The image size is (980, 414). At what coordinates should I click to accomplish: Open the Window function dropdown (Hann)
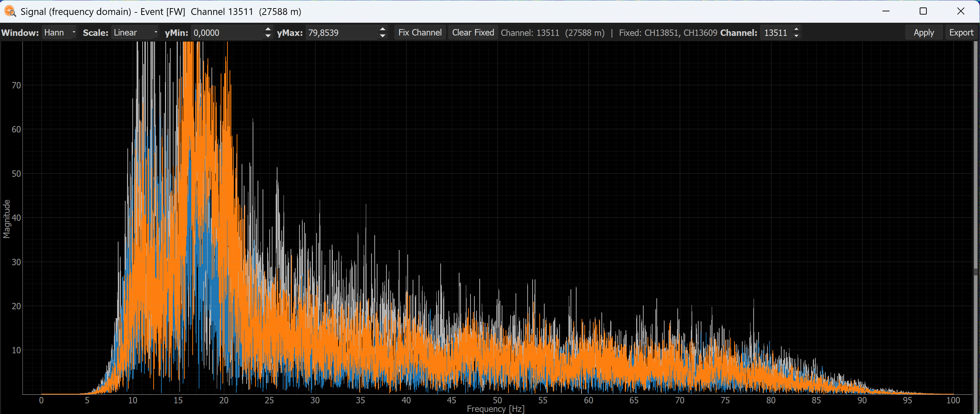59,33
